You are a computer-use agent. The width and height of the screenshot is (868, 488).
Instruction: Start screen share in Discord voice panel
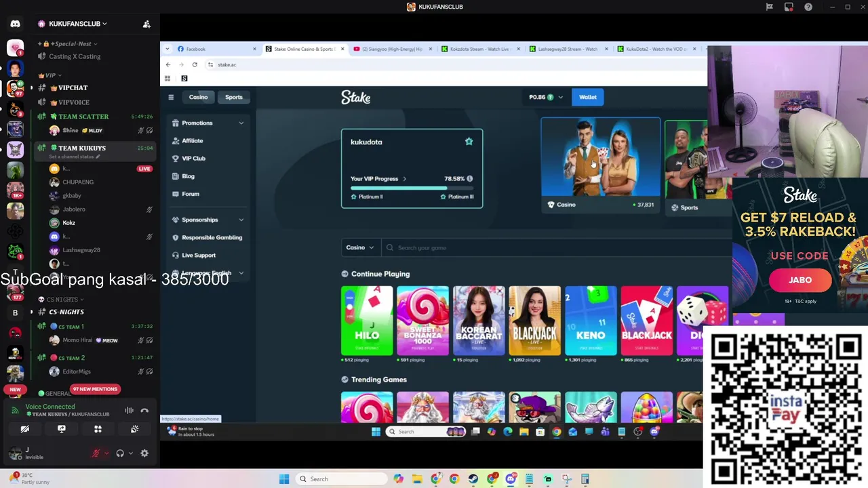click(x=62, y=429)
